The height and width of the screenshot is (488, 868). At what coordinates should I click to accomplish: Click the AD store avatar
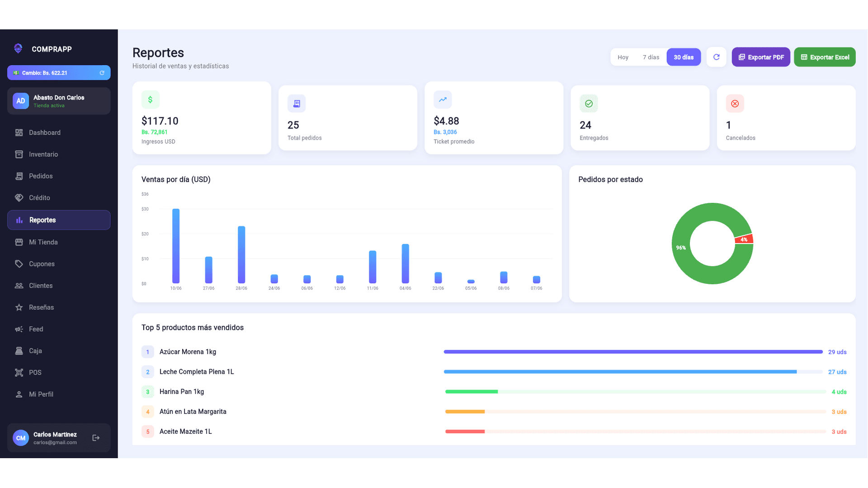tap(21, 101)
